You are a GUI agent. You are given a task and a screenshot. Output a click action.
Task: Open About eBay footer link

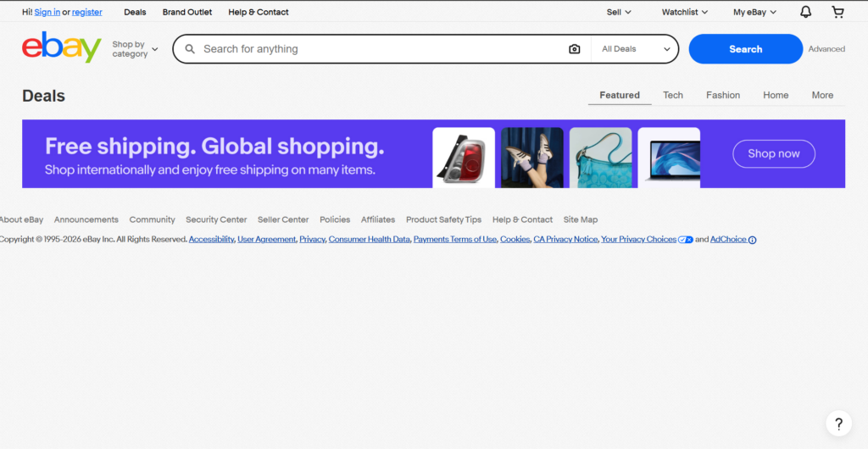21,219
